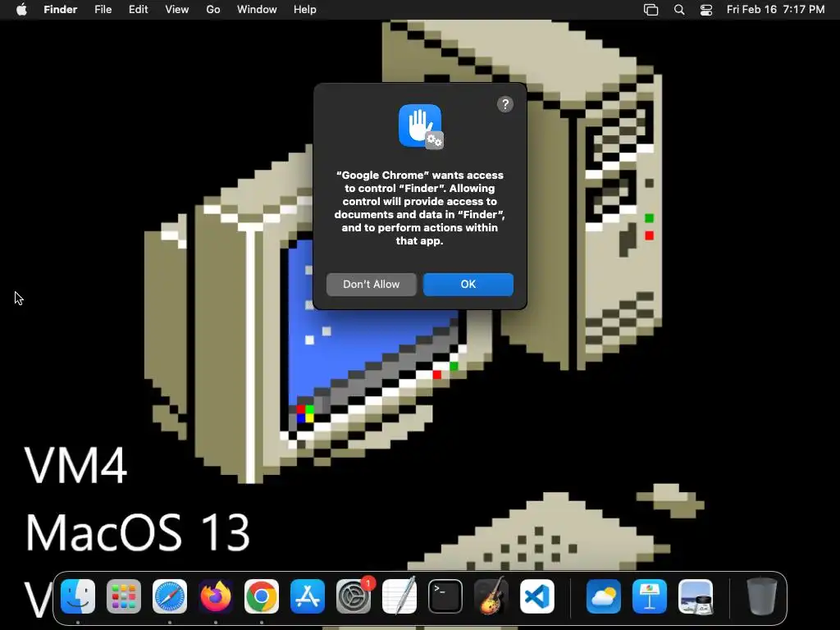840x630 pixels.
Task: Open the File menu
Action: click(x=103, y=10)
